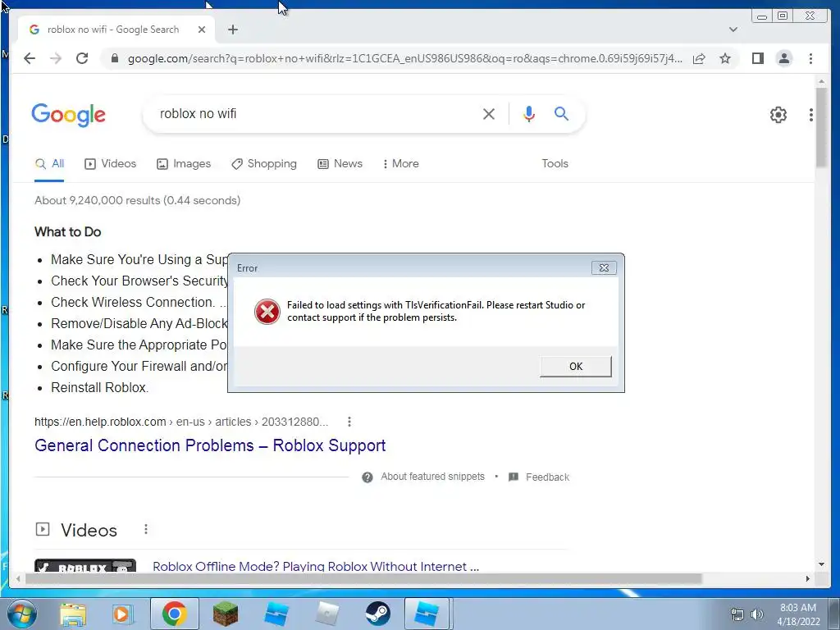This screenshot has height=630, width=840.
Task: Open Chrome's three-dot menu
Action: [810, 58]
